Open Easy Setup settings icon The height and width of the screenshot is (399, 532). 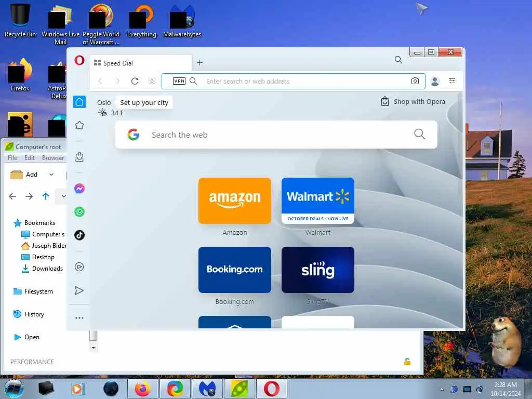(452, 81)
